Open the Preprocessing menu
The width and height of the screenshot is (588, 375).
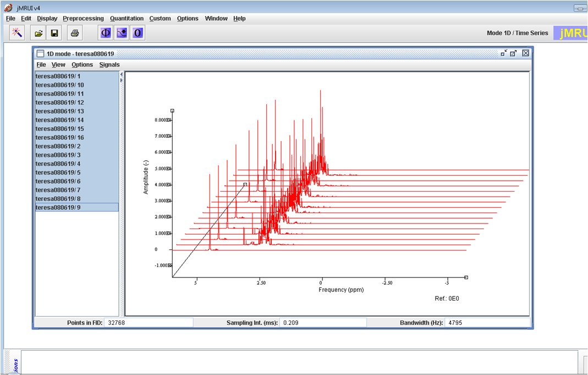pos(83,18)
